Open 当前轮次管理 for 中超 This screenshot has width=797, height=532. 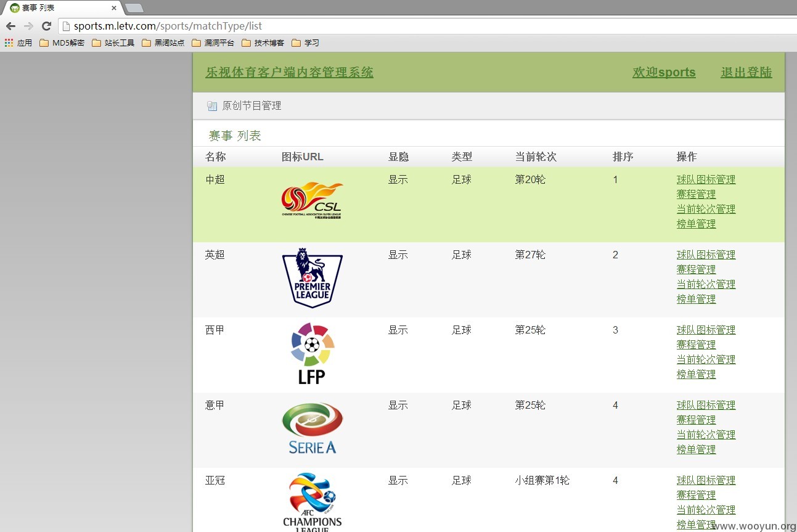click(706, 209)
